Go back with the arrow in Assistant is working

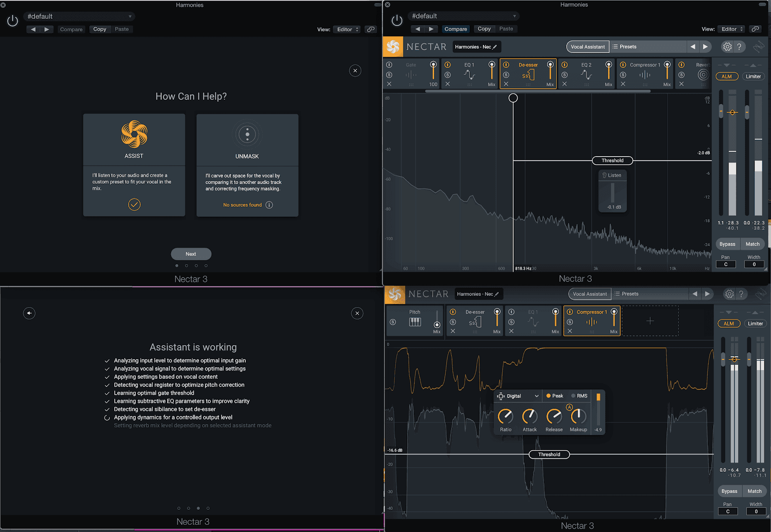click(x=29, y=313)
